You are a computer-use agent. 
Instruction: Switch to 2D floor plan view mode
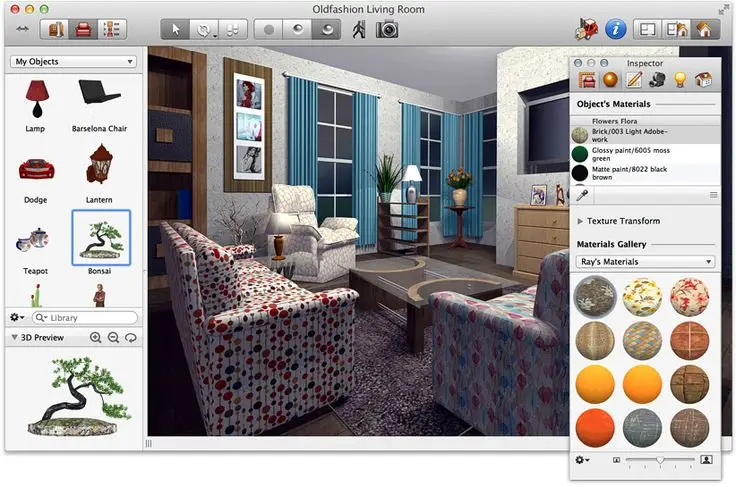coord(648,29)
